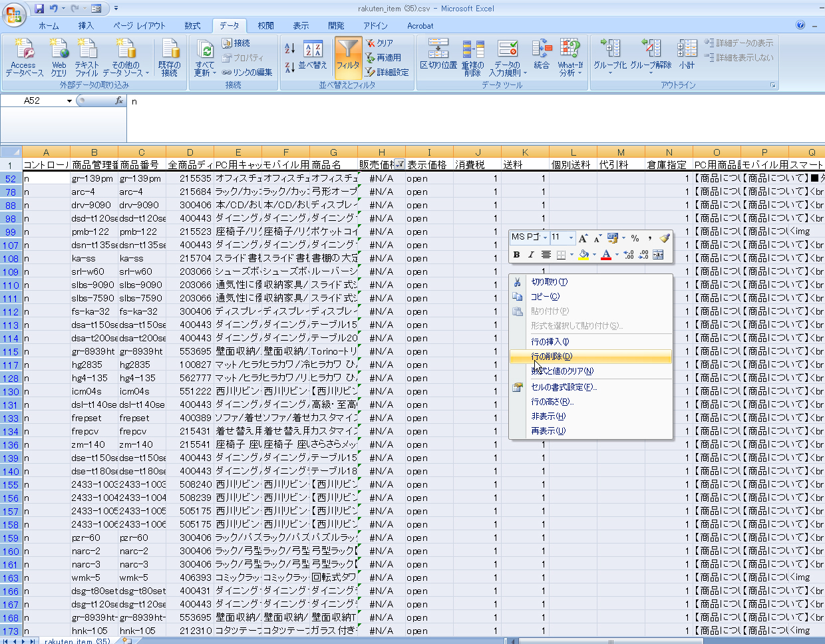Screen dimensions: 825x644
Task: Click the round Office button
Action: 13,13
